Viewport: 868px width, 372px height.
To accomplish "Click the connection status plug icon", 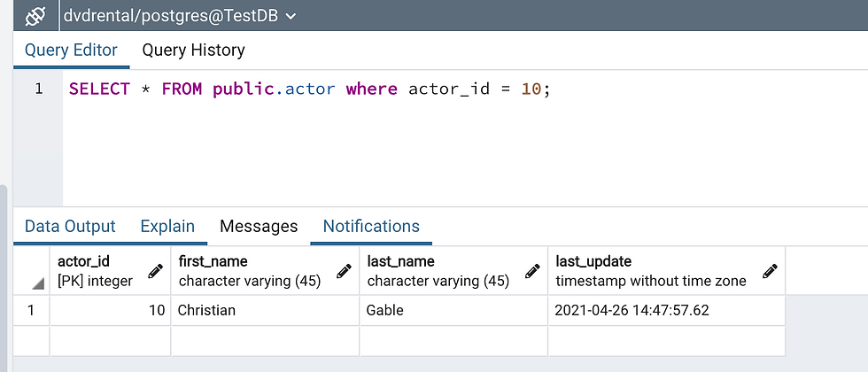I will 35,15.
